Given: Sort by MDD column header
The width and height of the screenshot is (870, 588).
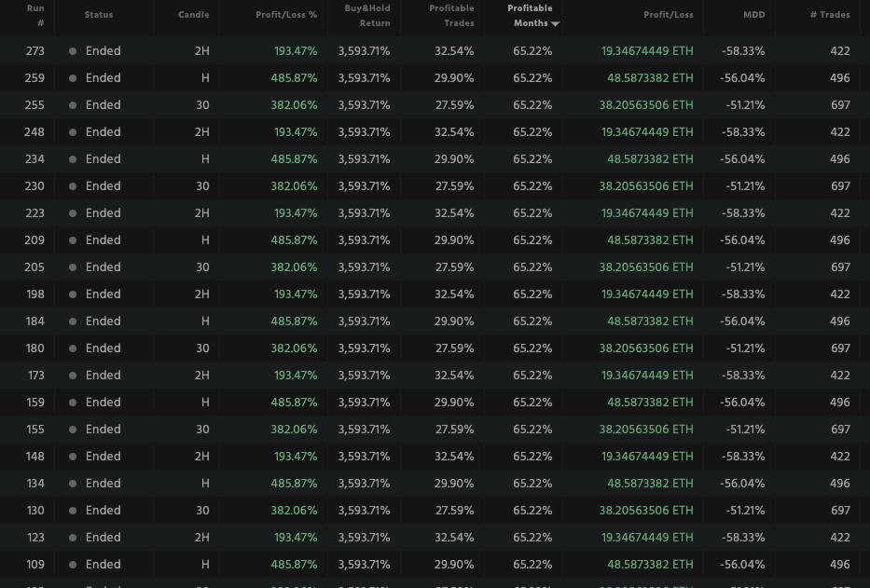Looking at the screenshot, I should click(x=753, y=15).
